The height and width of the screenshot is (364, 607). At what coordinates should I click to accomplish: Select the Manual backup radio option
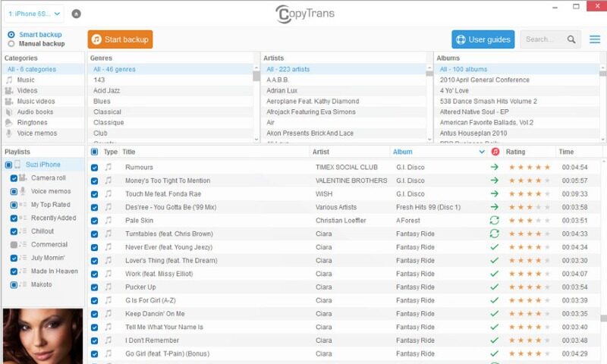(11, 44)
